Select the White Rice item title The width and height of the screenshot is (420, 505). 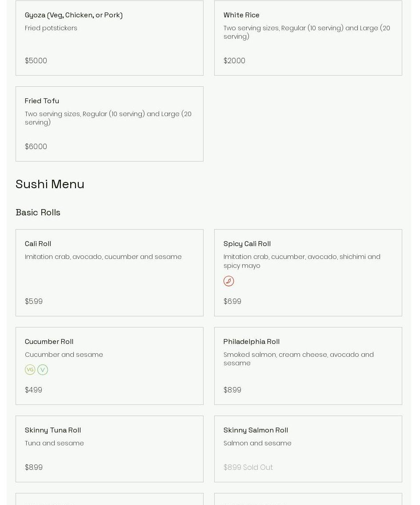(241, 15)
